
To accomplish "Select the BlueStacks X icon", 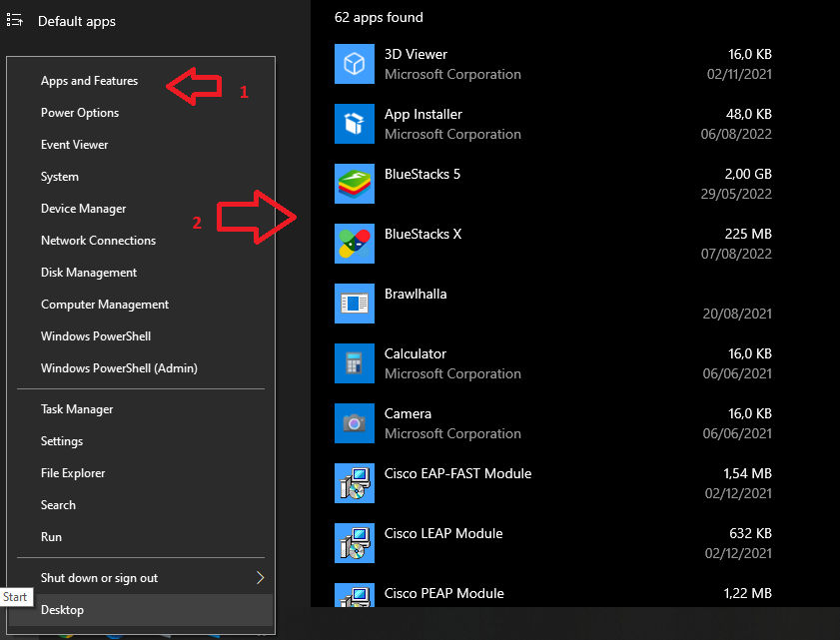I will (355, 244).
